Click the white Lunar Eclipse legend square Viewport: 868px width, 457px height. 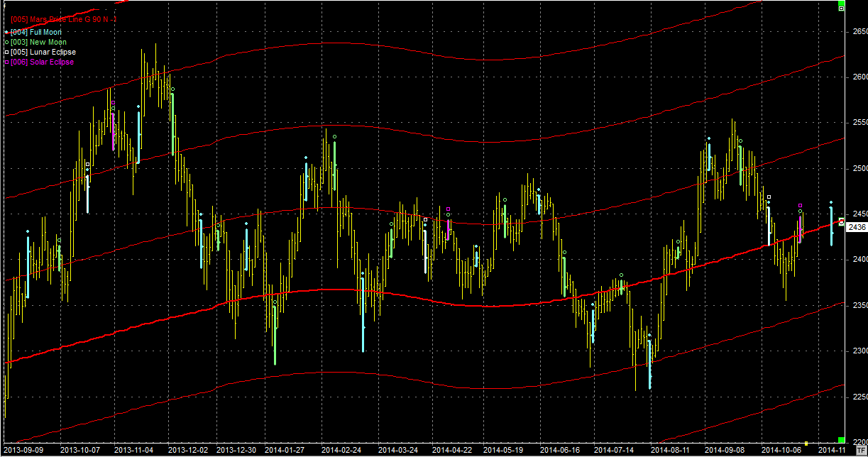(x=6, y=52)
